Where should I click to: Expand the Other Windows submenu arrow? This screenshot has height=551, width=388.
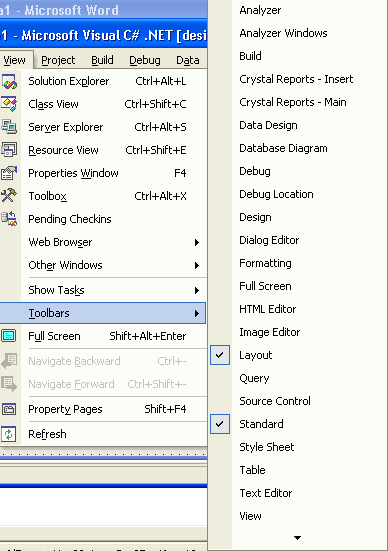pos(197,265)
